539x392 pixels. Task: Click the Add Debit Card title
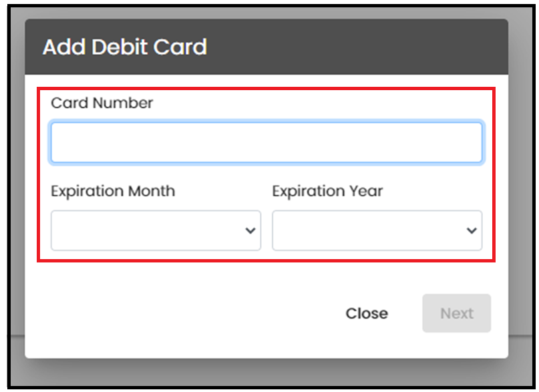pos(125,47)
